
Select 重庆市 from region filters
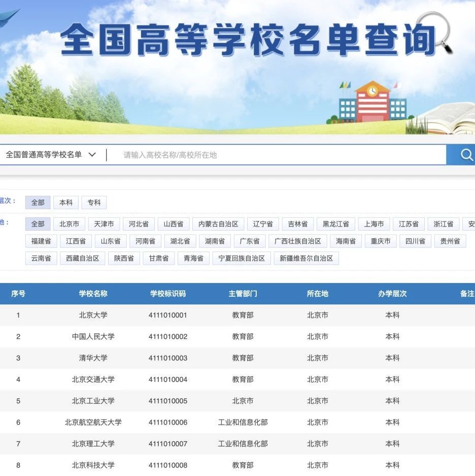(x=381, y=241)
